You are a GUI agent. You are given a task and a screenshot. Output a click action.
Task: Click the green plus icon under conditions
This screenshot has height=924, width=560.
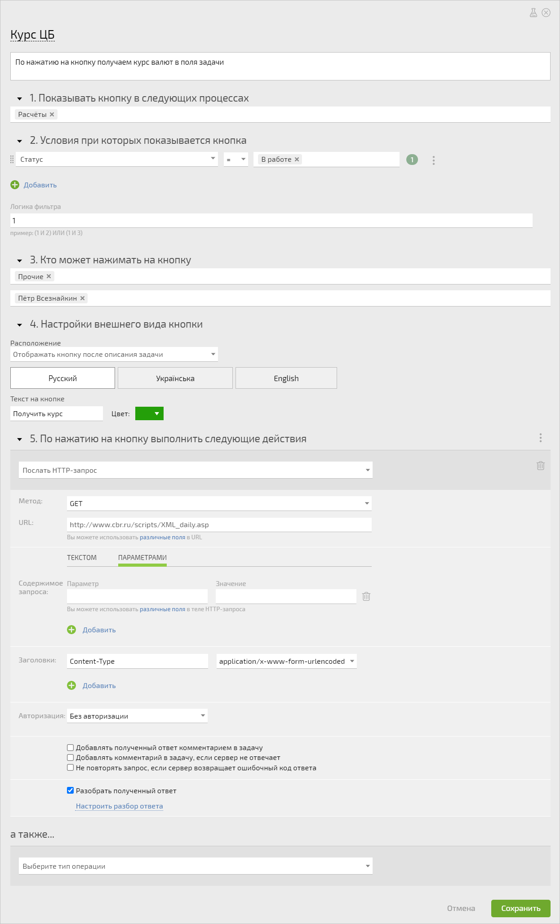(15, 185)
